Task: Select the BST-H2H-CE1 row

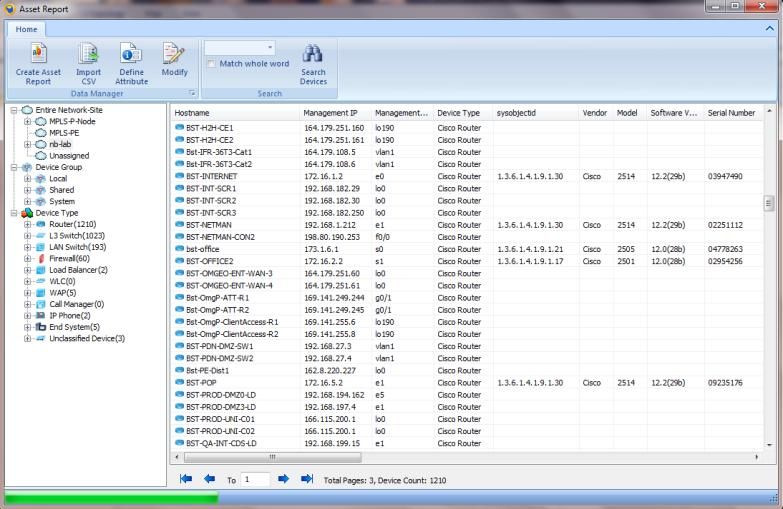Action: pyautogui.click(x=466, y=128)
